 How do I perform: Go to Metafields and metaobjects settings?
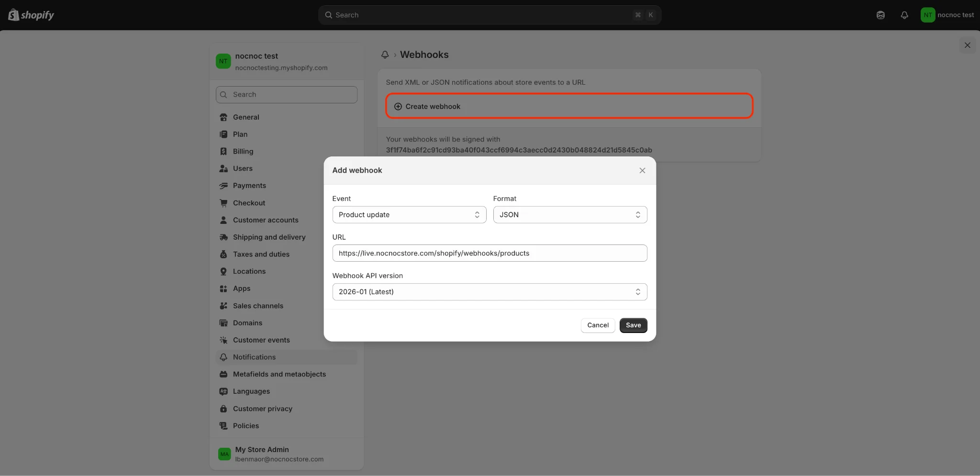287,374
